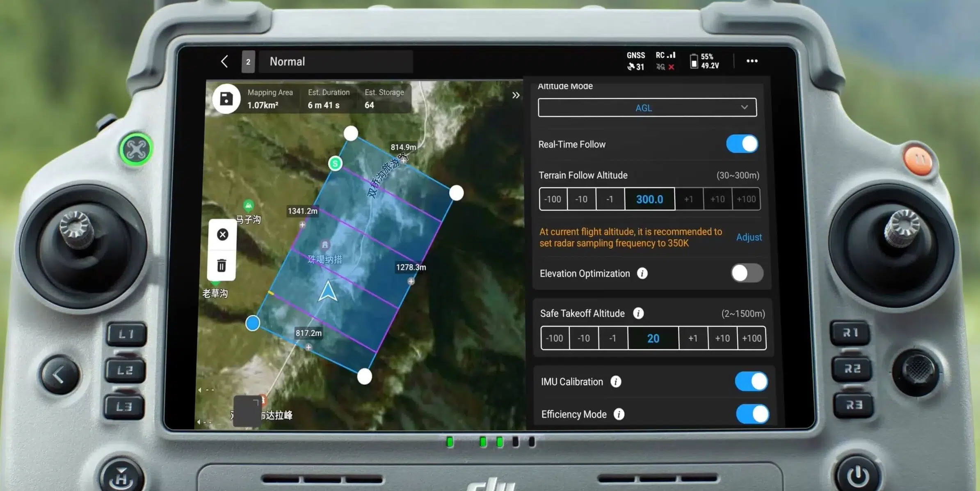
Task: Show Efficiency Mode info tip
Action: (x=619, y=414)
